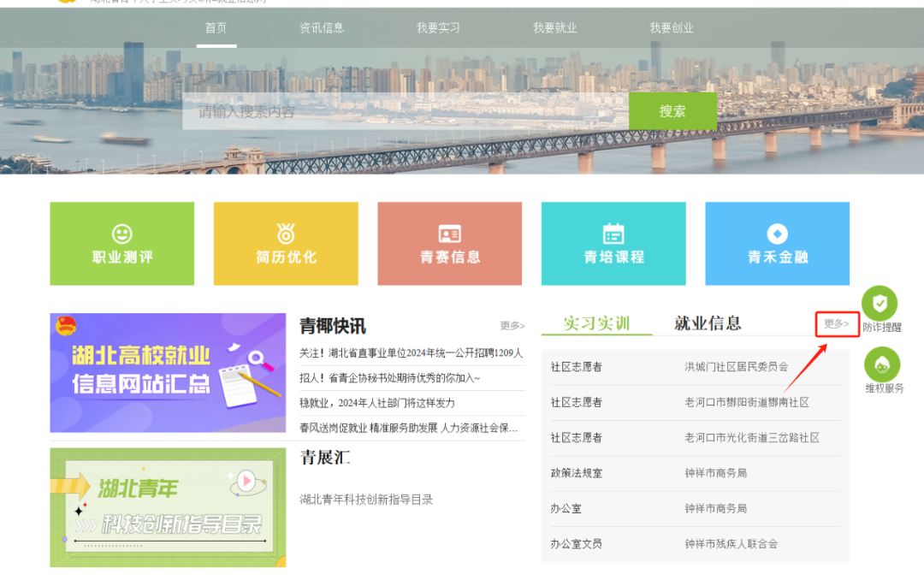Viewport: 924px width, 586px height.
Task: Open the 我要实习 menu item
Action: [438, 27]
